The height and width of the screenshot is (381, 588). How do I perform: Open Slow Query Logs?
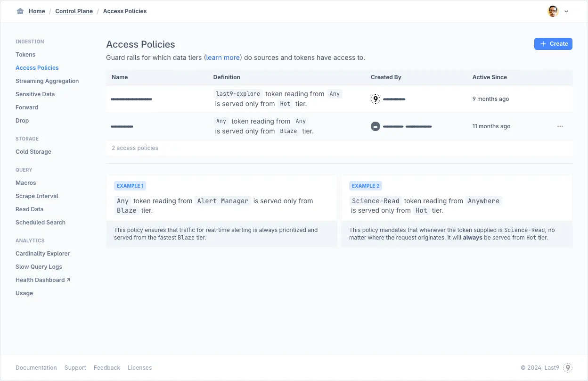point(39,267)
